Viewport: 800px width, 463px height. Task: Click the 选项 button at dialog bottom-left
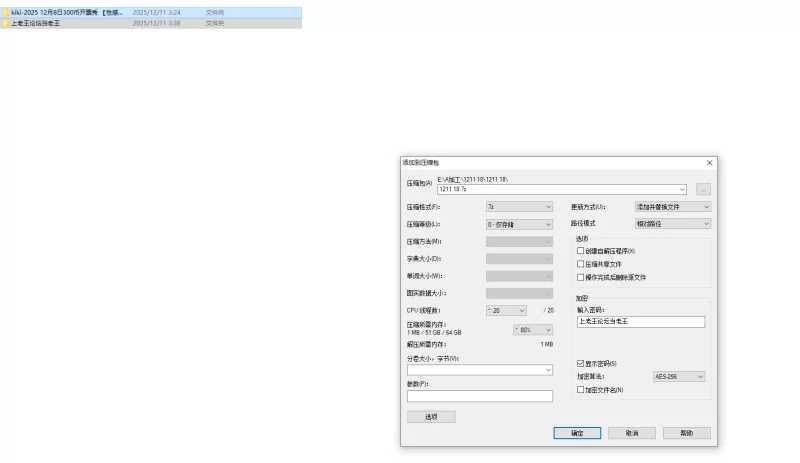click(x=431, y=417)
